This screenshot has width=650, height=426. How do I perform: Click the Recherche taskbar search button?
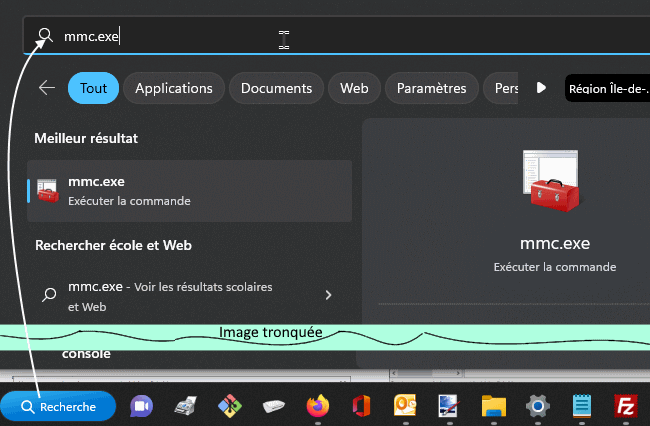[58, 407]
